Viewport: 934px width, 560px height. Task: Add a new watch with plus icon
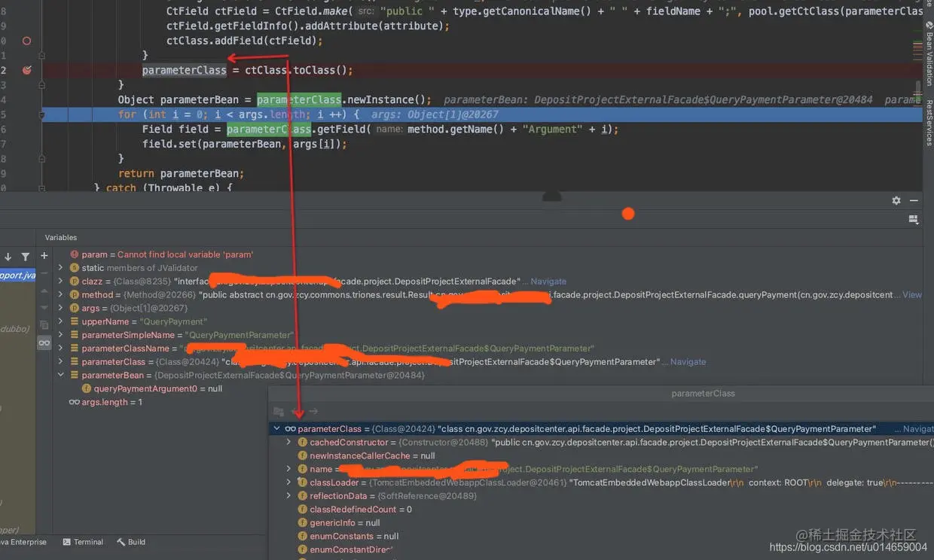44,256
